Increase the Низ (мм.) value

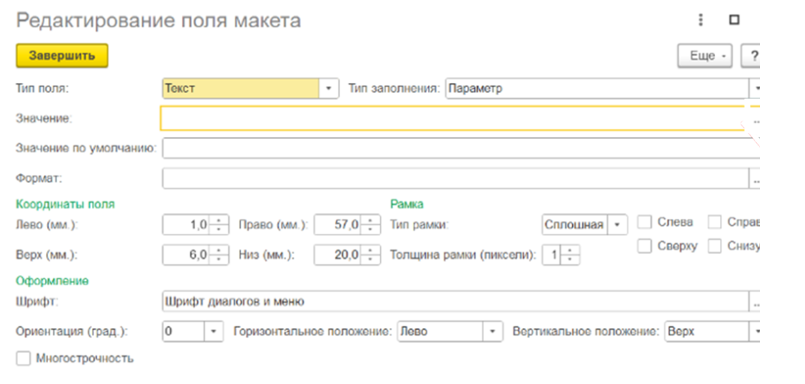pos(371,251)
